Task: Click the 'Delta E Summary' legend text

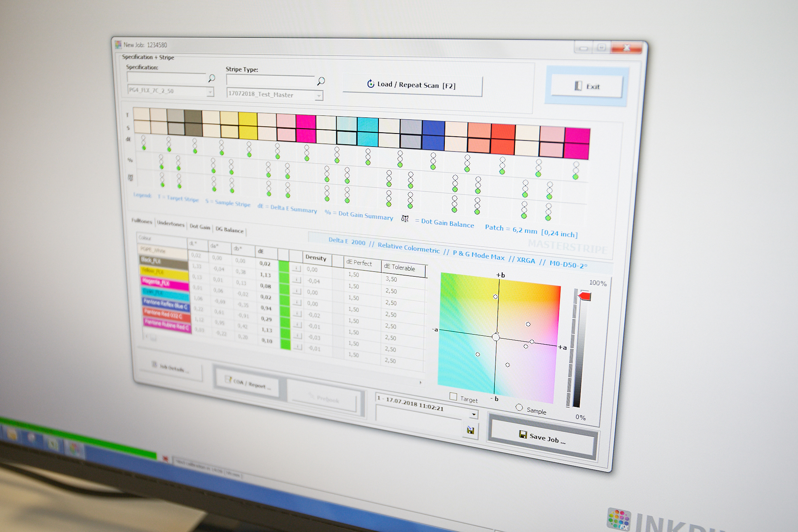Action: pos(294,208)
